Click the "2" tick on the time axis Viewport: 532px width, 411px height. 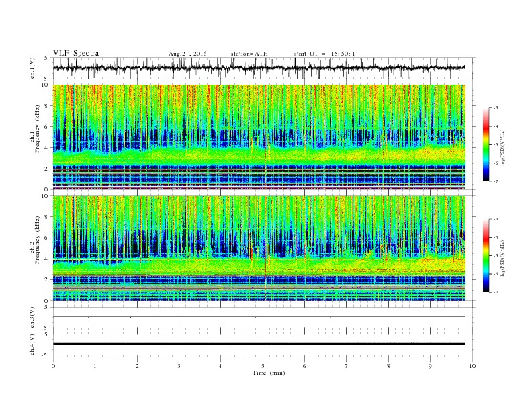[137, 366]
